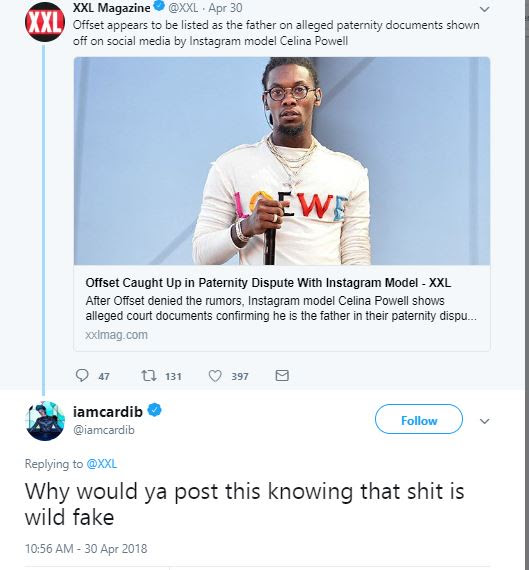
Task: Open the article preview photo of Offset
Action: [282, 161]
